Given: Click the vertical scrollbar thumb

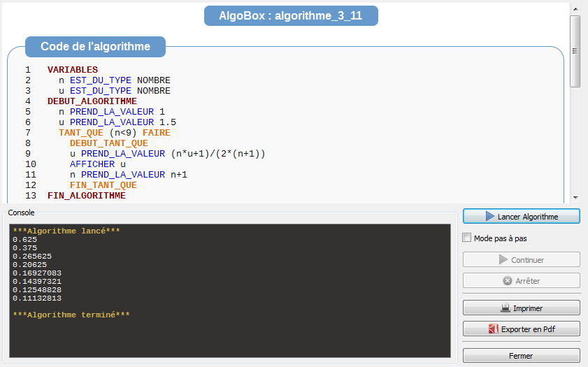Looking at the screenshot, I should click(575, 50).
